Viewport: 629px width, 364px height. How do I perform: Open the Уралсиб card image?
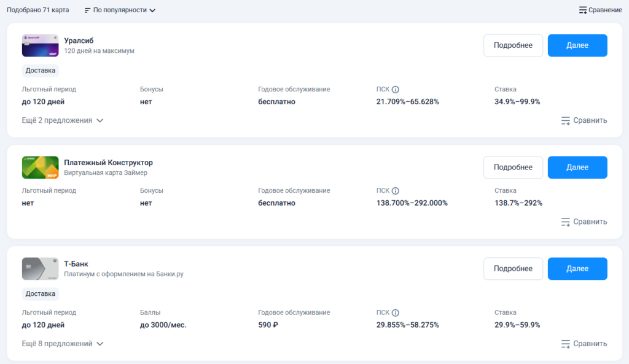[x=40, y=45]
